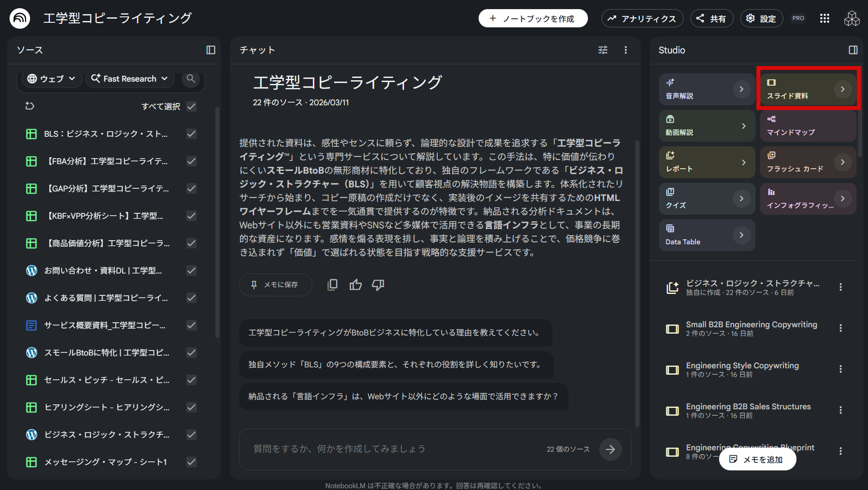
Task: Collapse the ソース panel with its icon
Action: (x=211, y=50)
